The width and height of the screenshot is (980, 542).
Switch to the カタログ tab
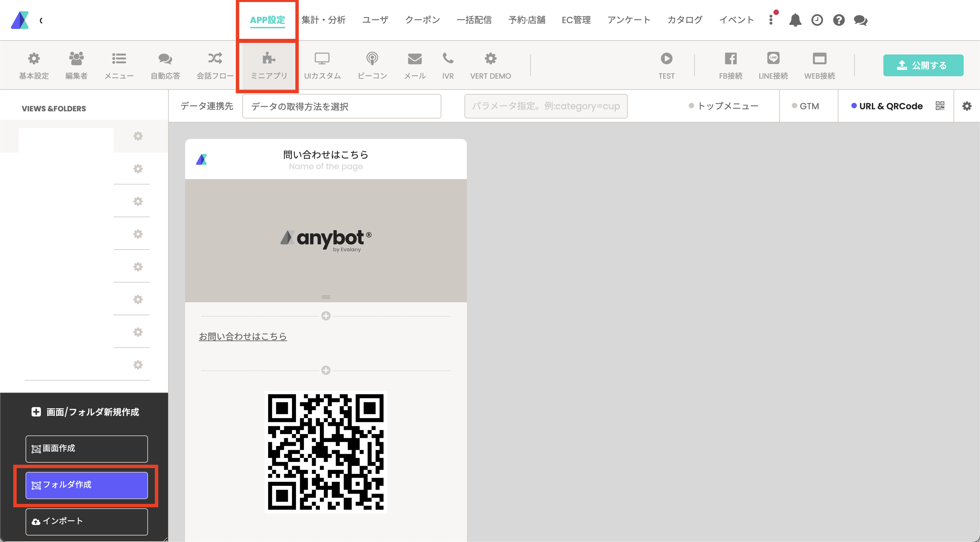point(685,20)
